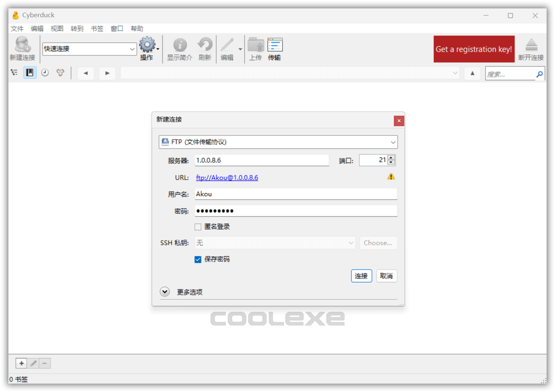Click the 刷新 refresh icon
Viewport: 555px width, 392px height.
click(x=205, y=45)
